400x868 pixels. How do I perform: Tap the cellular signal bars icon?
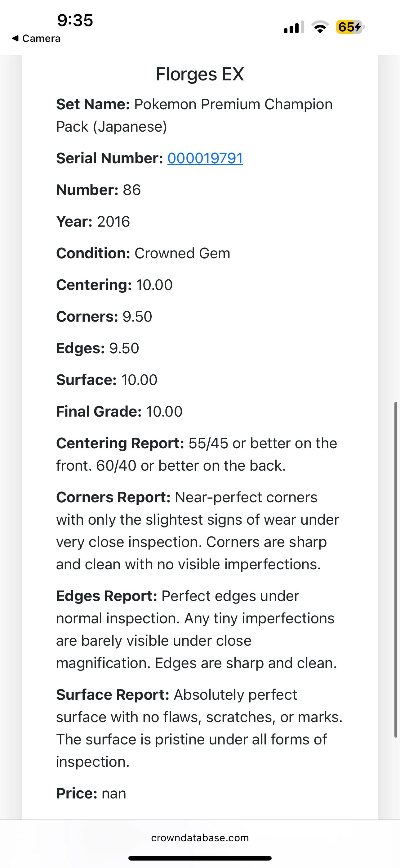click(294, 27)
